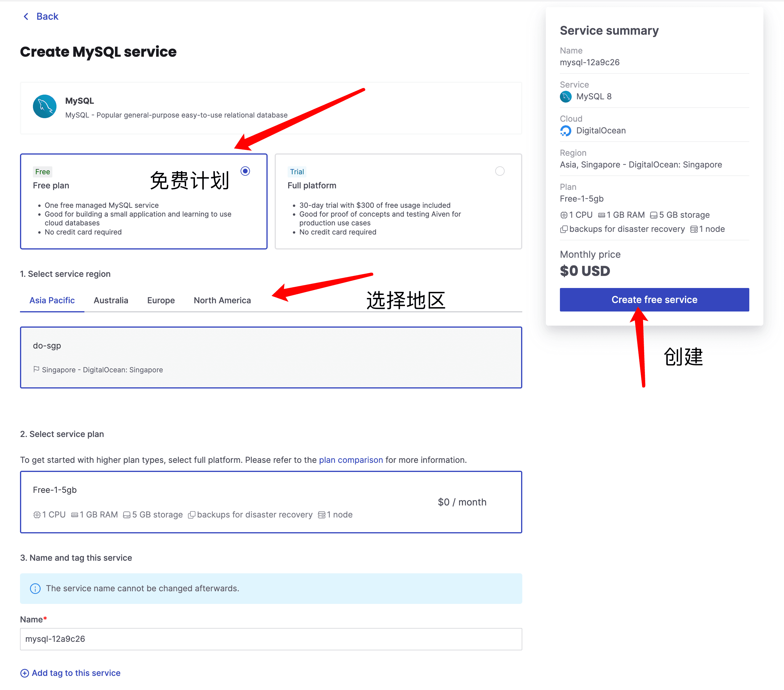This screenshot has height=690, width=784.
Task: Click the DigitalOcean logo in Service summary
Action: 566,131
